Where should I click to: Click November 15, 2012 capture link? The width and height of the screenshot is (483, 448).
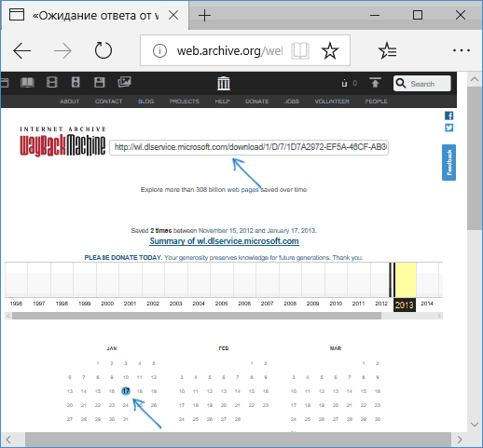(226, 231)
